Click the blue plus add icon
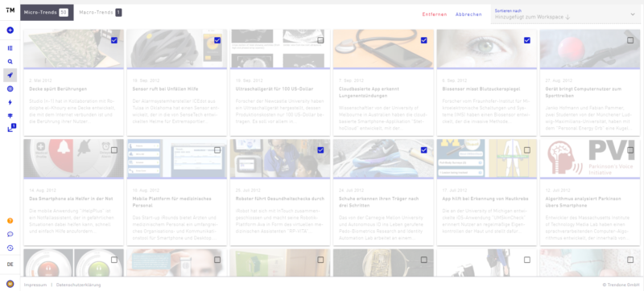Image resolution: width=644 pixels, height=291 pixels. [x=10, y=31]
